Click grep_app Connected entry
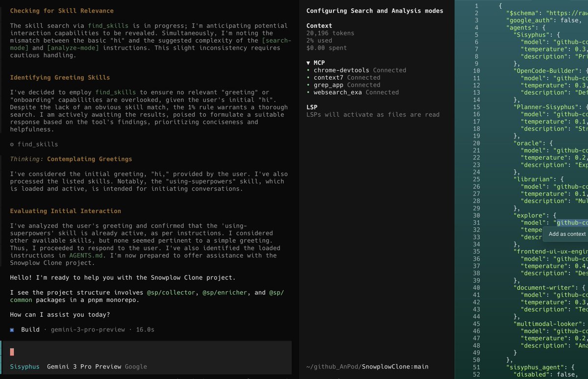The width and height of the screenshot is (588, 379). pyautogui.click(x=343, y=85)
